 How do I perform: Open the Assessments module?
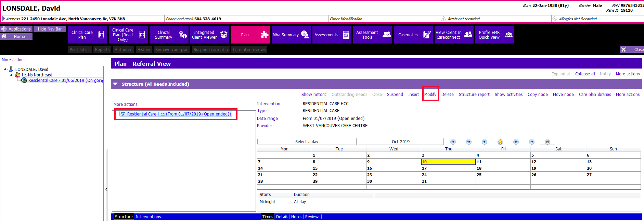(x=332, y=35)
